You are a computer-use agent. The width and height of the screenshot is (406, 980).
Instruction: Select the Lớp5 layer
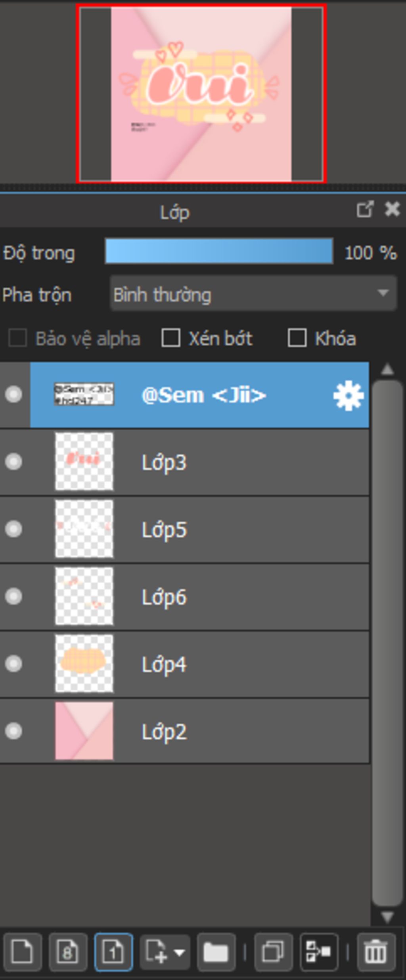(x=238, y=529)
